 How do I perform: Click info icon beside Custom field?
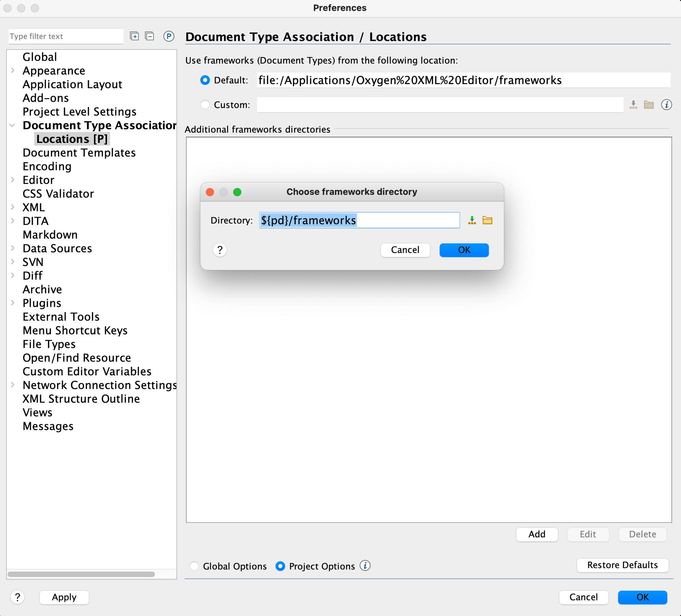click(666, 105)
